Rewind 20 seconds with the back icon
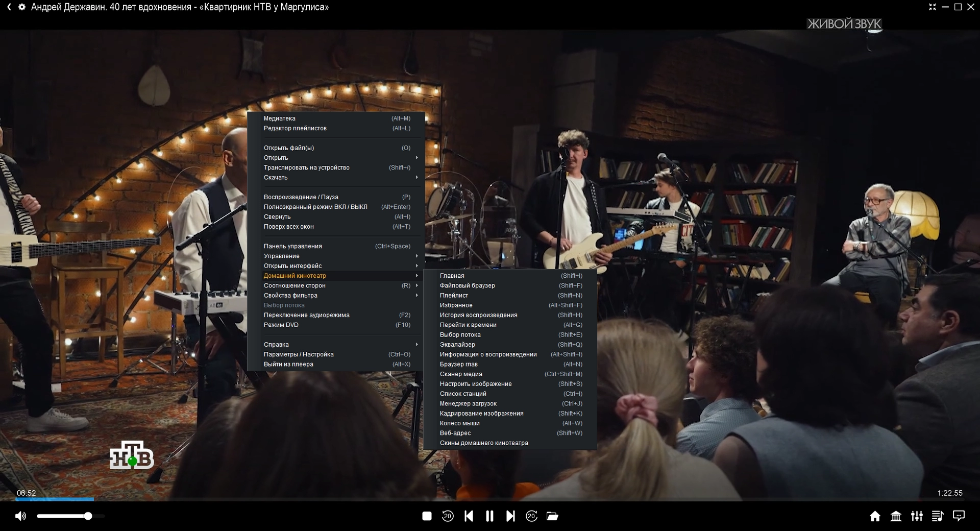Image resolution: width=980 pixels, height=531 pixels. coord(448,516)
